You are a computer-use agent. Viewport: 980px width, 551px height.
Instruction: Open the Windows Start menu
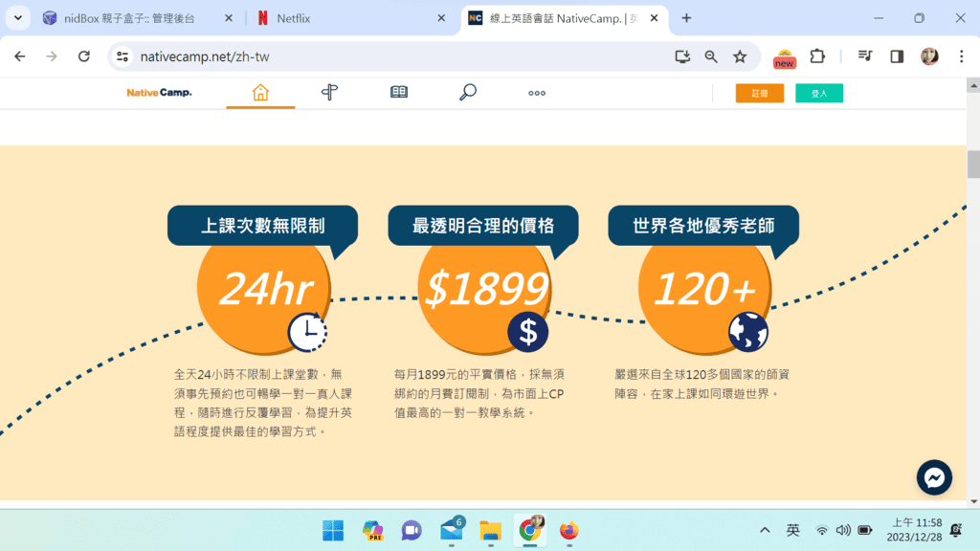(x=333, y=530)
